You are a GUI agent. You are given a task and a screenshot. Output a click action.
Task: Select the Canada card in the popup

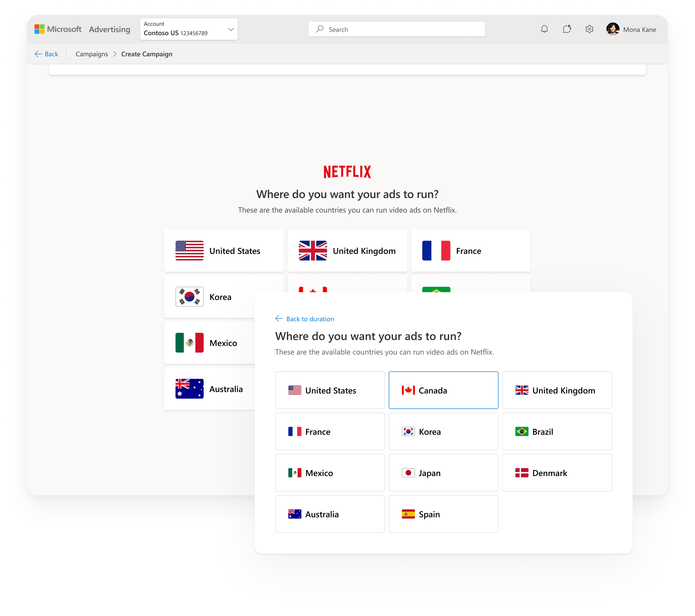pyautogui.click(x=443, y=390)
